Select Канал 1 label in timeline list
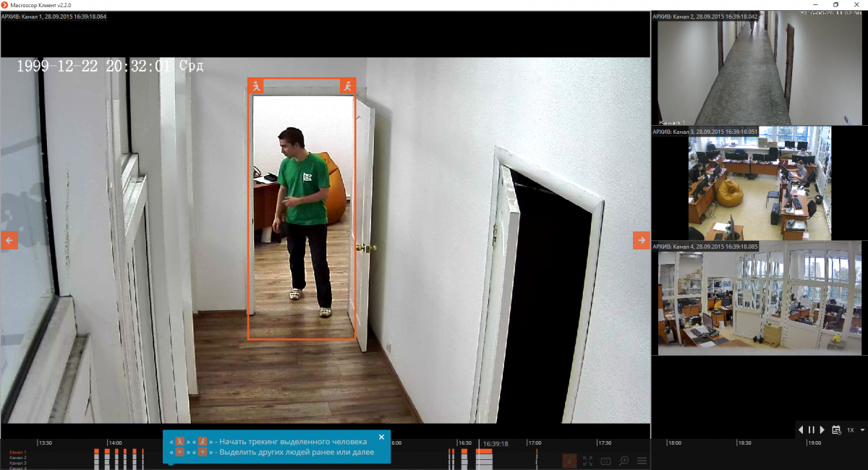This screenshot has height=470, width=868. click(18, 453)
